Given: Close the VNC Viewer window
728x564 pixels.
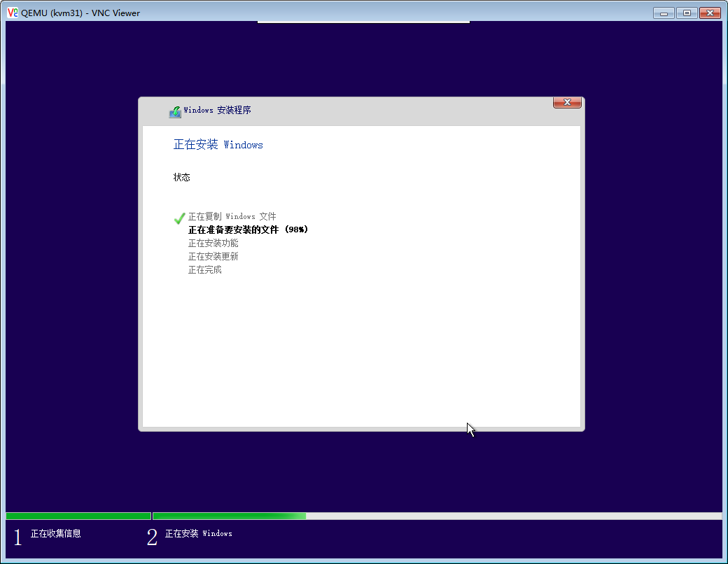Looking at the screenshot, I should pos(710,13).
